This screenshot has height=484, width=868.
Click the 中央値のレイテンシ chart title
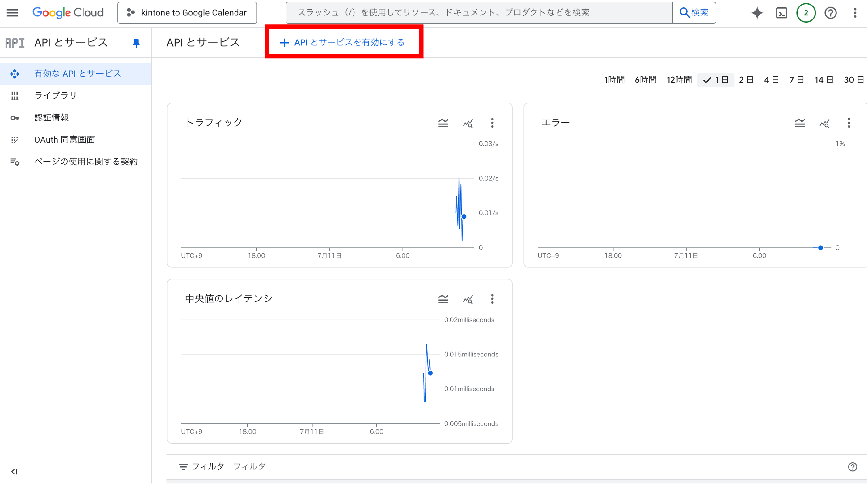228,299
